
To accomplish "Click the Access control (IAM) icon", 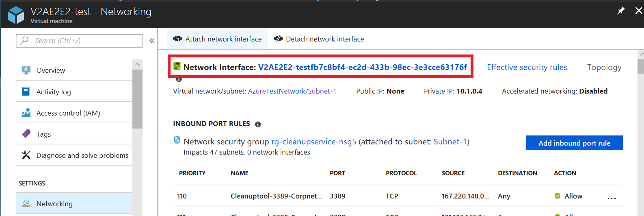I will pos(26,113).
